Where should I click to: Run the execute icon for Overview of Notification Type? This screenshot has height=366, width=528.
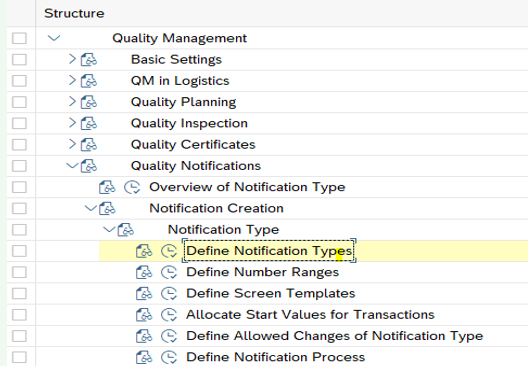point(132,188)
